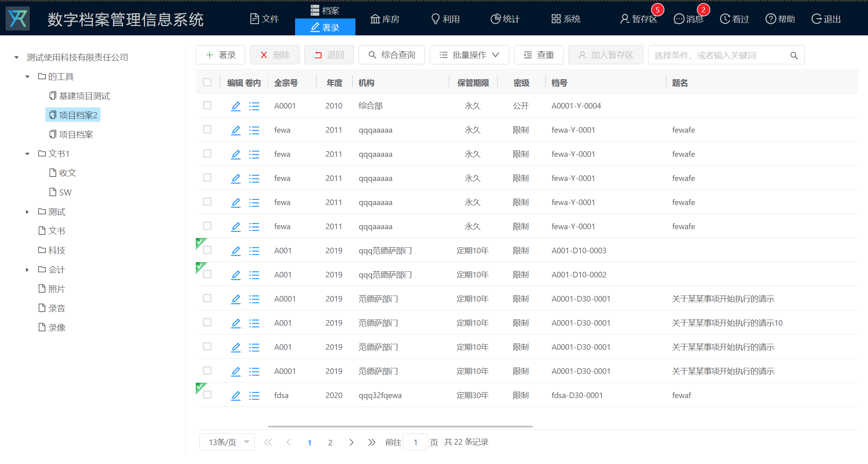The height and width of the screenshot is (464, 868).
Task: Open list icon in A001-D10-0002 row
Action: pos(254,275)
